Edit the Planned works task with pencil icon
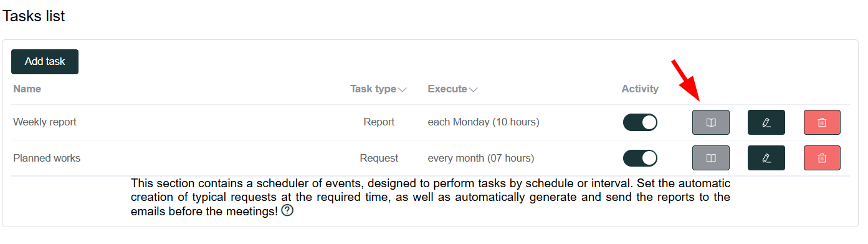868x244 pixels. coord(766,158)
